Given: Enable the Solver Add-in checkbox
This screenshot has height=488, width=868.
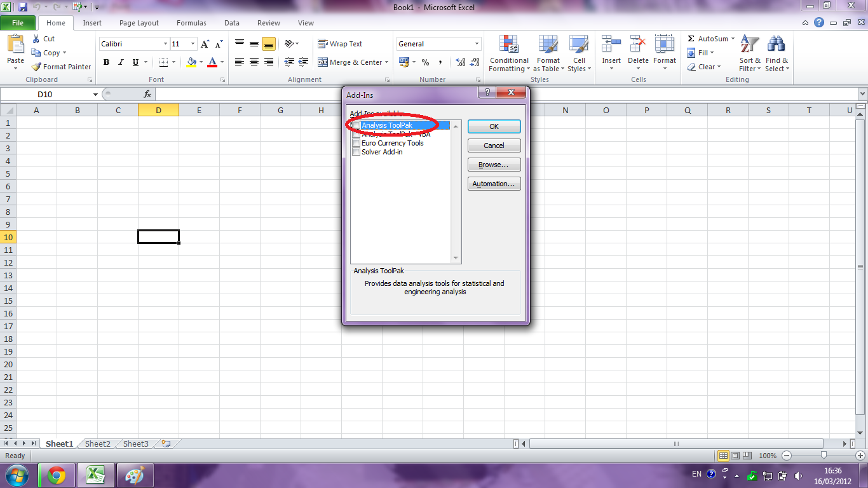Looking at the screenshot, I should (x=356, y=152).
